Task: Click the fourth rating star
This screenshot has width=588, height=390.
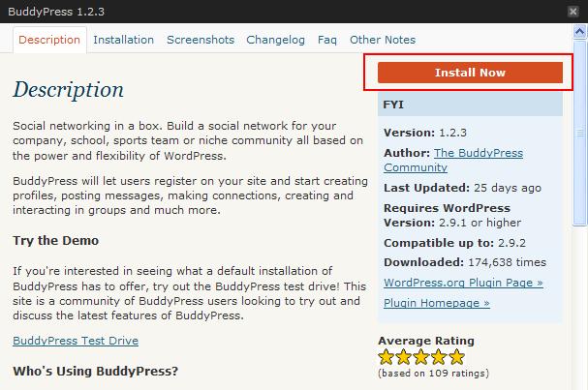Action: 439,357
